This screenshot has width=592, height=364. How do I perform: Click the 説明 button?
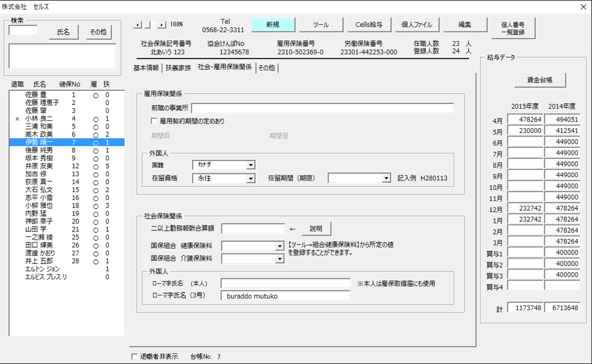pos(316,228)
